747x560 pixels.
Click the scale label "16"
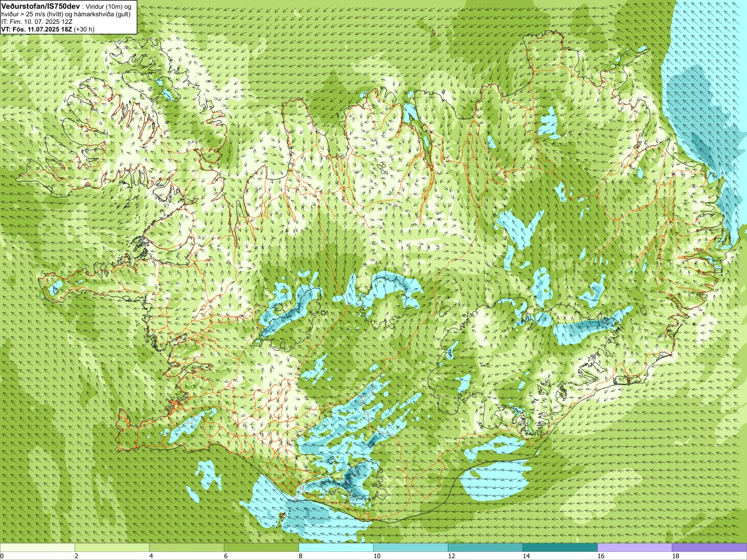coord(601,556)
